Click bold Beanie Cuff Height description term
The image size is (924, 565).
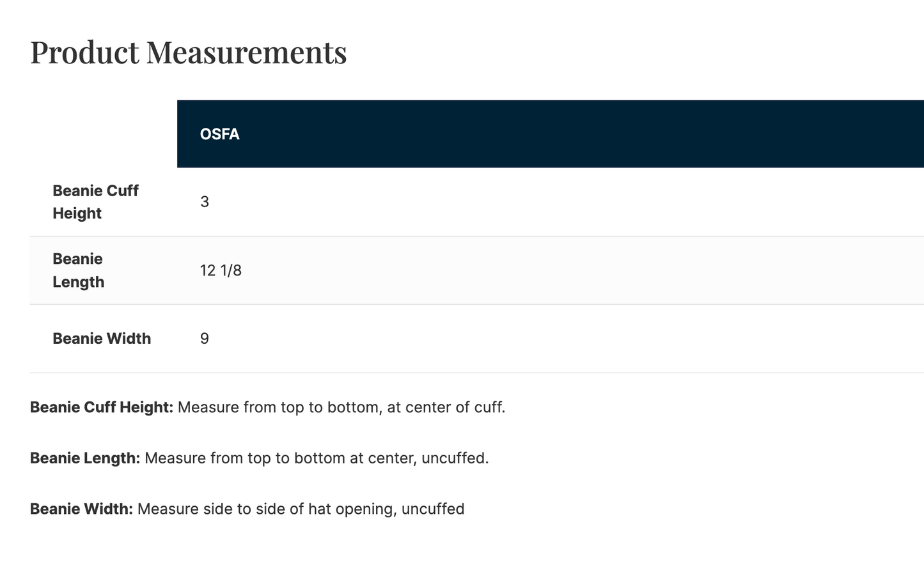102,407
